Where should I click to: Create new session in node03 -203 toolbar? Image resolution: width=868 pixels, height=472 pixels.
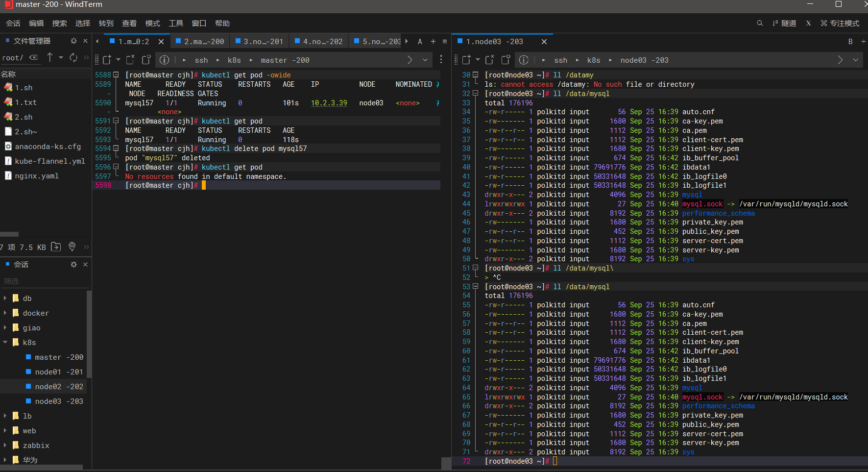click(x=466, y=60)
